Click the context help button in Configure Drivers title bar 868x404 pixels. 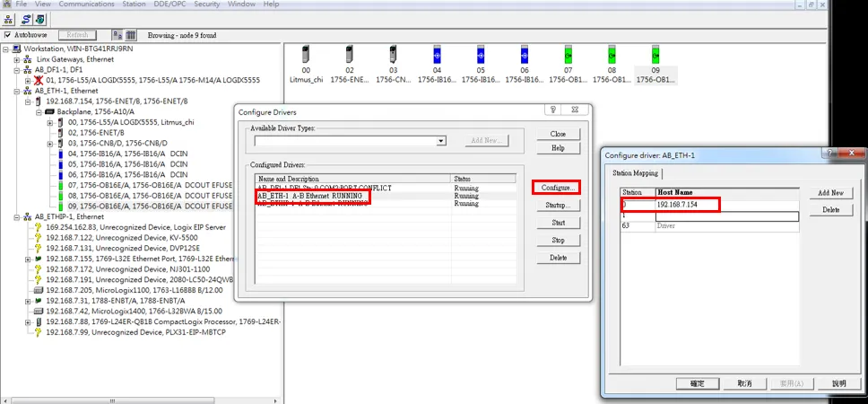[553, 110]
